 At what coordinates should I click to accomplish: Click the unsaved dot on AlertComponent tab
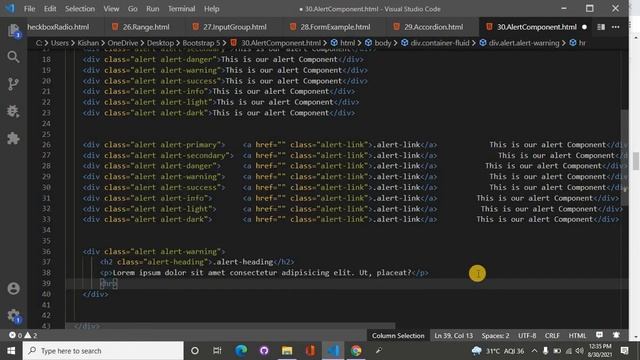584,27
